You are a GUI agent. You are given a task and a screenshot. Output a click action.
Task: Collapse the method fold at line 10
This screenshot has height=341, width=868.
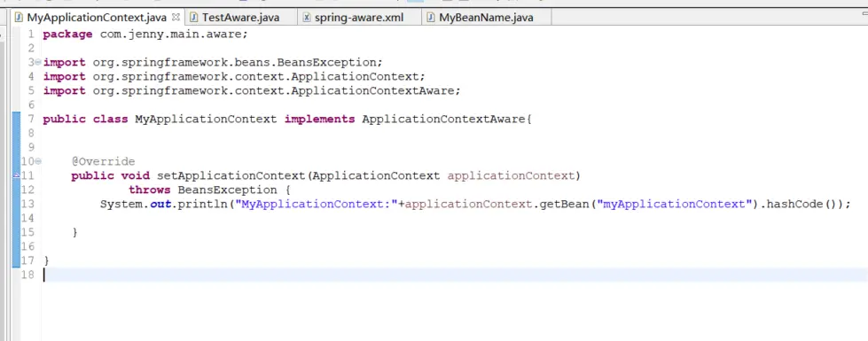[37, 161]
